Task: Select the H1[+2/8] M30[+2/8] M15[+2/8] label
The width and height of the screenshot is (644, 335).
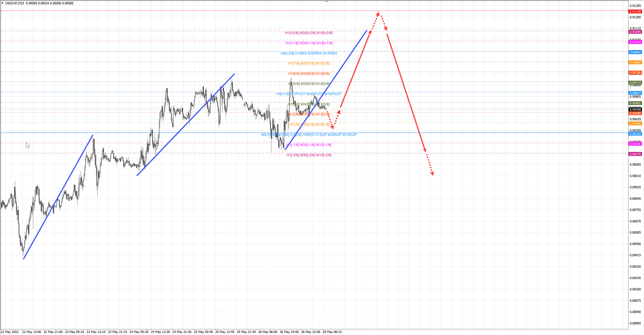Action: point(309,33)
